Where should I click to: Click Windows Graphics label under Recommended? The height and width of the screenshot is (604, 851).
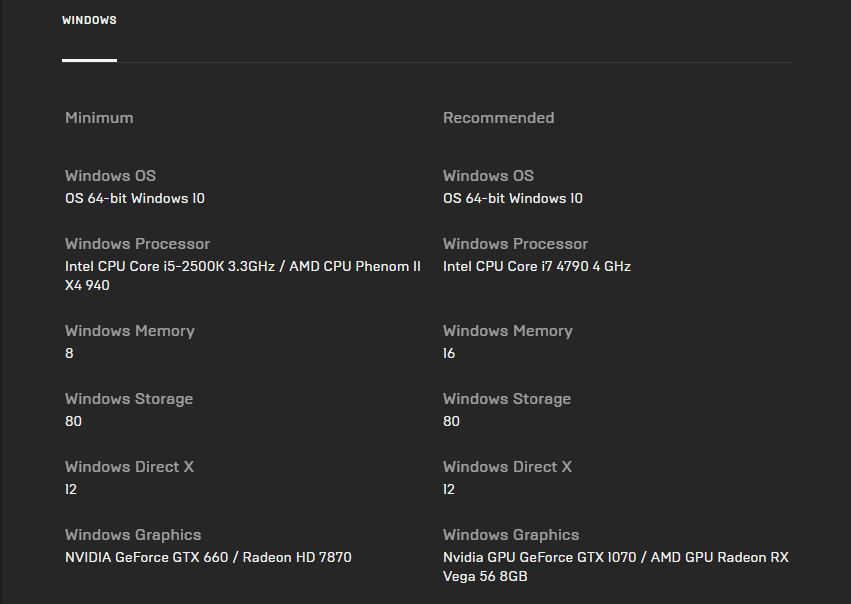tap(511, 535)
